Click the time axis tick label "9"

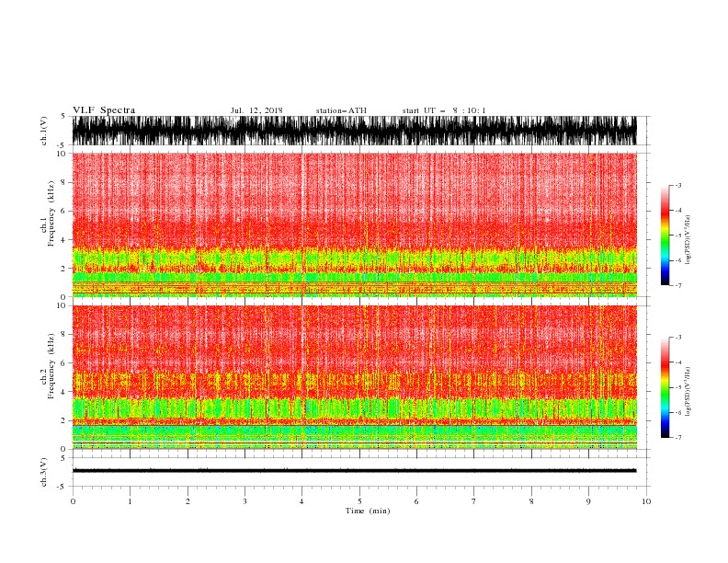[x=588, y=501]
